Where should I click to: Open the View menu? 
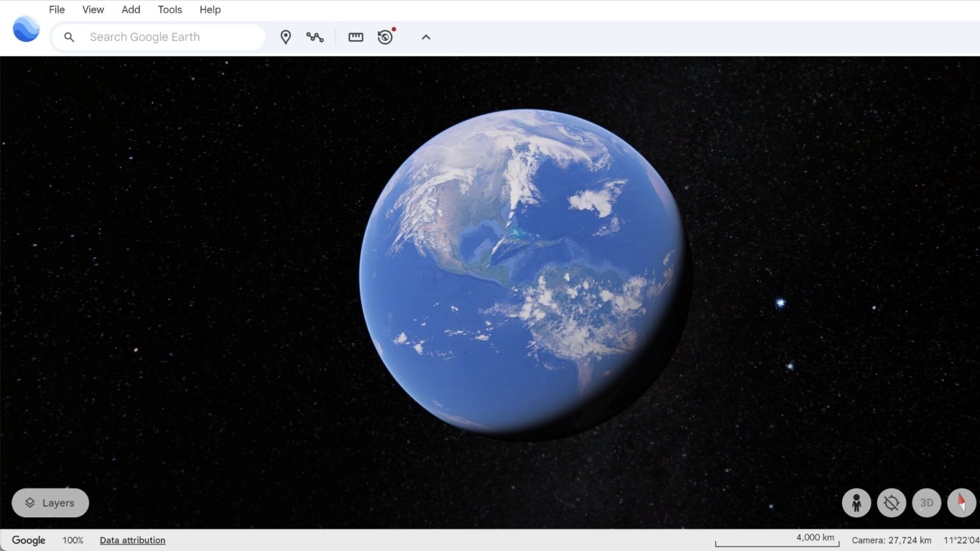click(93, 10)
